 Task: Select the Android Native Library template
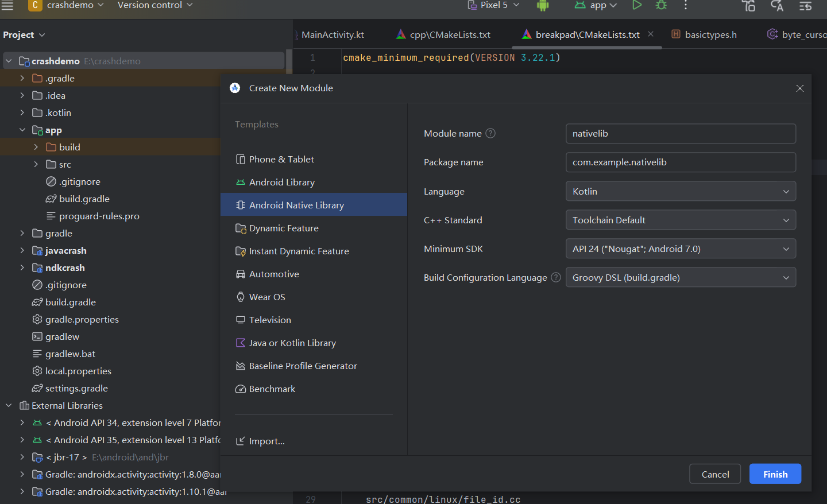coord(314,205)
